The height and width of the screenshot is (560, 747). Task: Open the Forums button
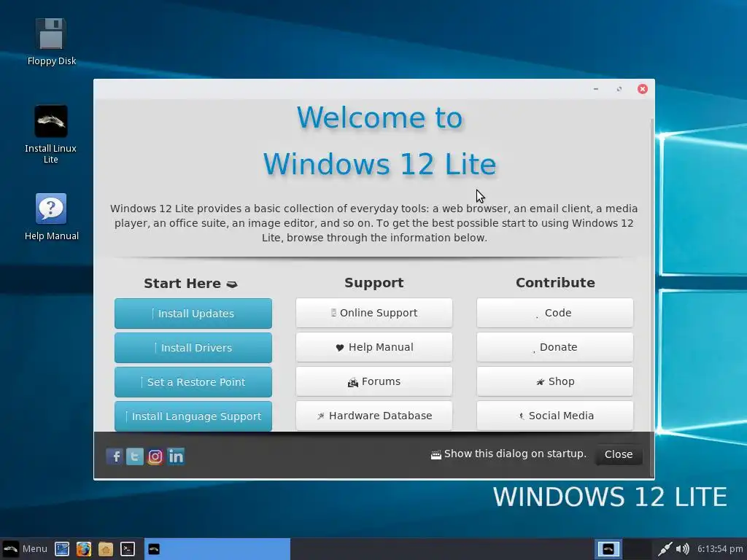click(374, 381)
